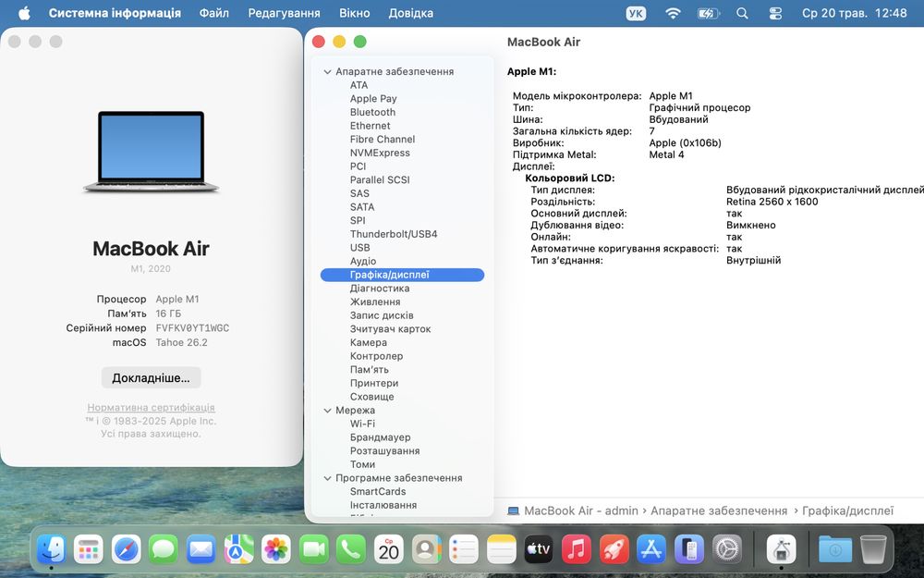This screenshot has height=578, width=924.
Task: Open Contacts from the Dock
Action: click(426, 549)
